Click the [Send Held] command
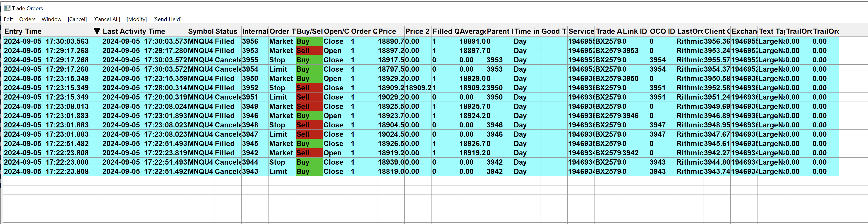 click(x=167, y=19)
